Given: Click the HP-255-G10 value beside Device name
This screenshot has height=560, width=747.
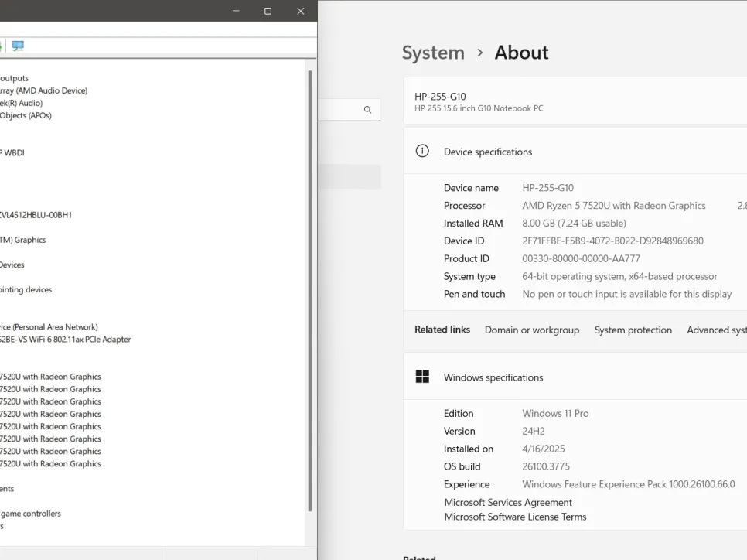Looking at the screenshot, I should click(547, 188).
